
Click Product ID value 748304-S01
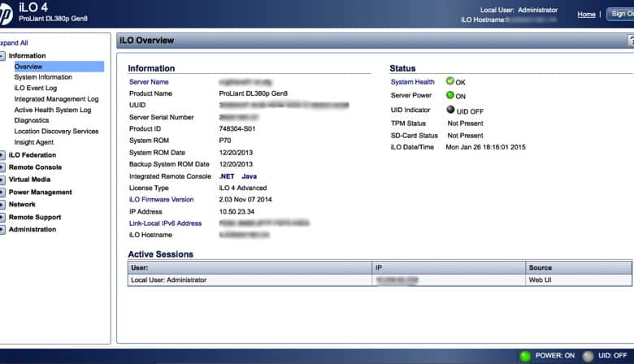point(237,128)
